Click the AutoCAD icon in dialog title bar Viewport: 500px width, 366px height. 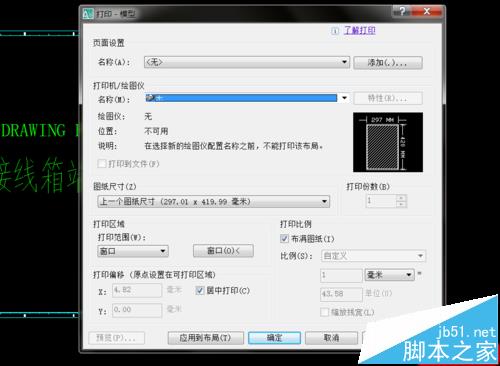click(x=88, y=14)
